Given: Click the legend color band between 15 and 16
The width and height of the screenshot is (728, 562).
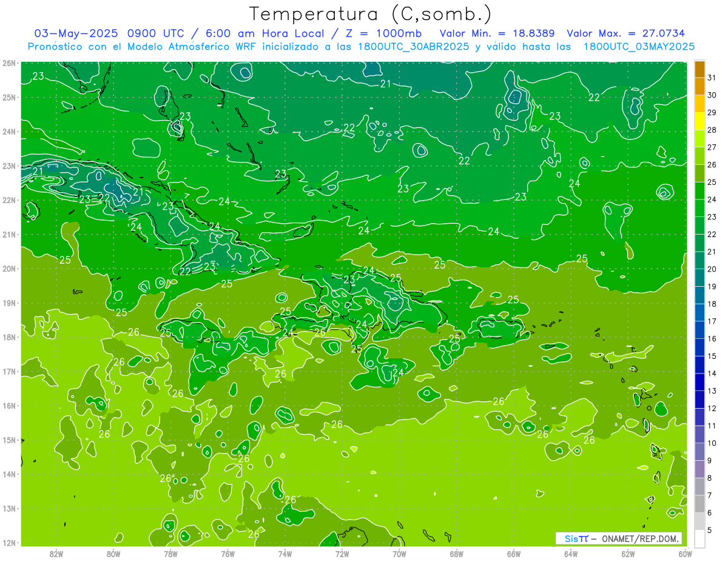Looking at the screenshot, I should (699, 347).
